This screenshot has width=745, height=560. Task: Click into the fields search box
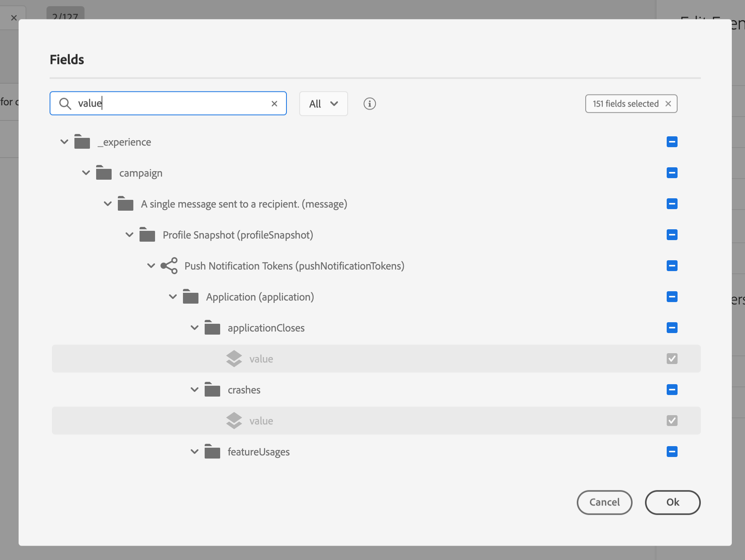[171, 104]
